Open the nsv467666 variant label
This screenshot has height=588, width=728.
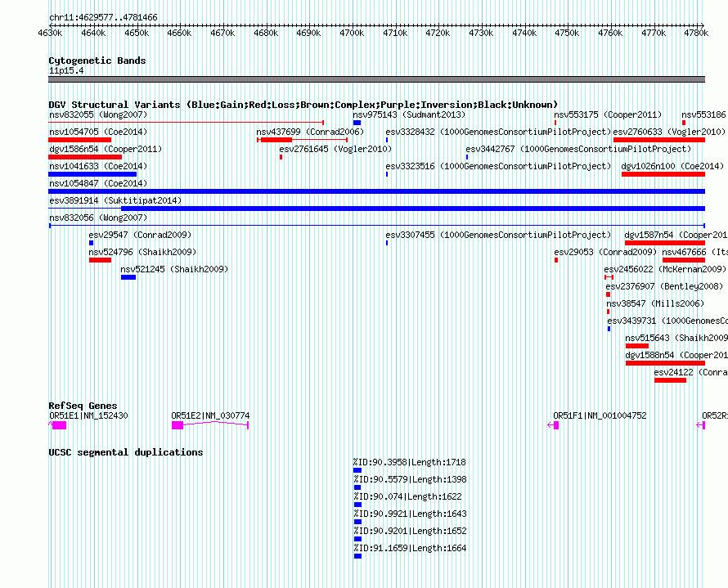(694, 252)
